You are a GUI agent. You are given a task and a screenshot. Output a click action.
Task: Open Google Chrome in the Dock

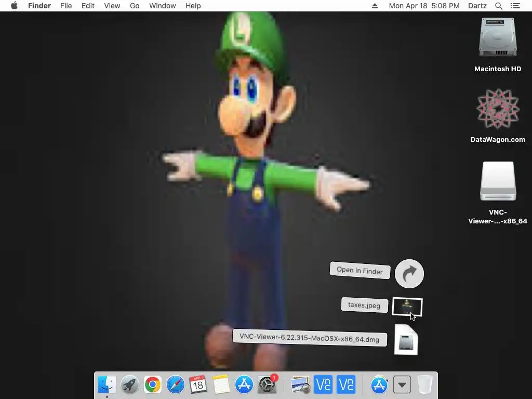coord(152,385)
